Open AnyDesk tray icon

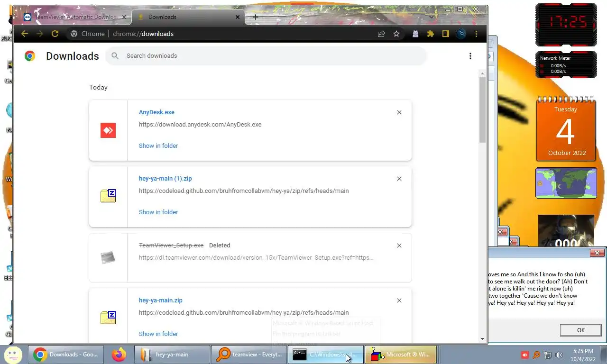click(x=525, y=355)
